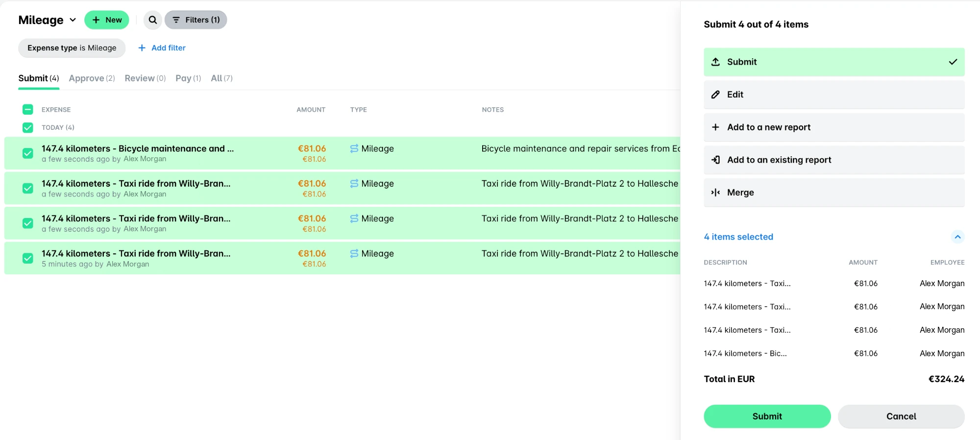Click the EMPLOYEE column header in summary

click(947, 263)
